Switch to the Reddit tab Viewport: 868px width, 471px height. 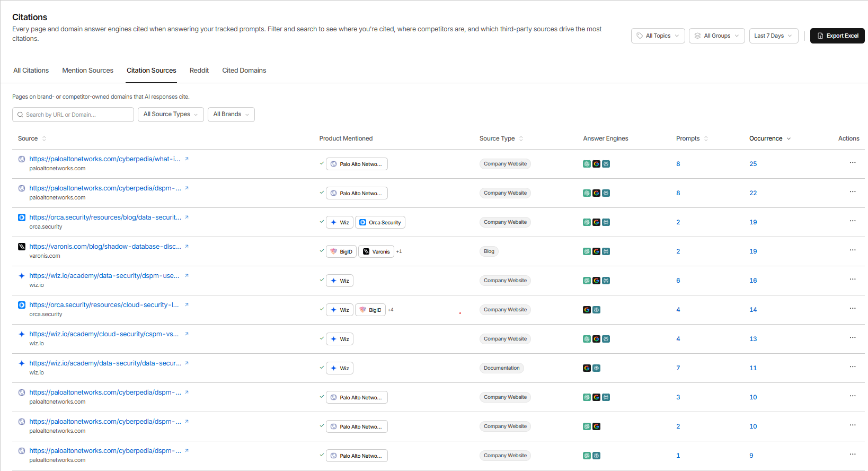click(x=199, y=71)
